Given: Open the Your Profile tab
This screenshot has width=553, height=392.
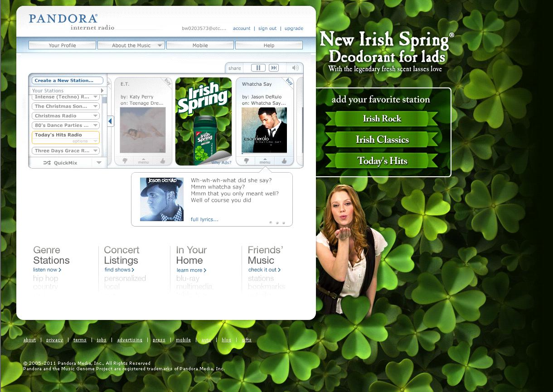Looking at the screenshot, I should (62, 45).
